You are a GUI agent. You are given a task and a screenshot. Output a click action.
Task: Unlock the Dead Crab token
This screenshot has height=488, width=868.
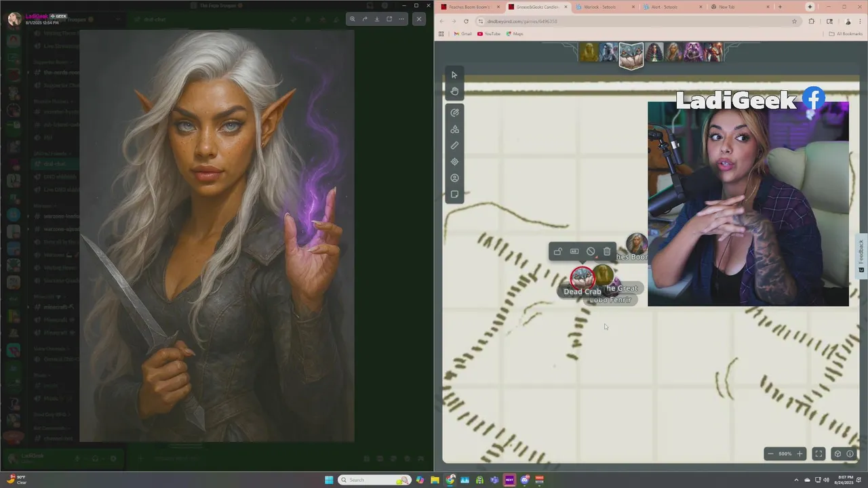(x=558, y=251)
